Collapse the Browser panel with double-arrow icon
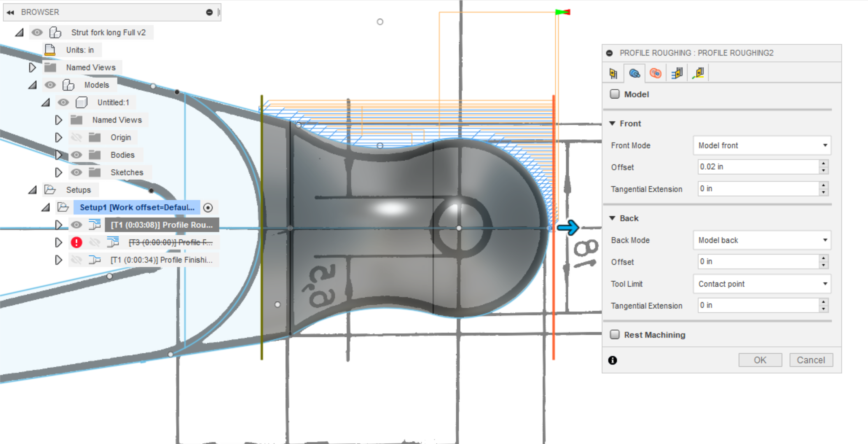 pyautogui.click(x=10, y=12)
